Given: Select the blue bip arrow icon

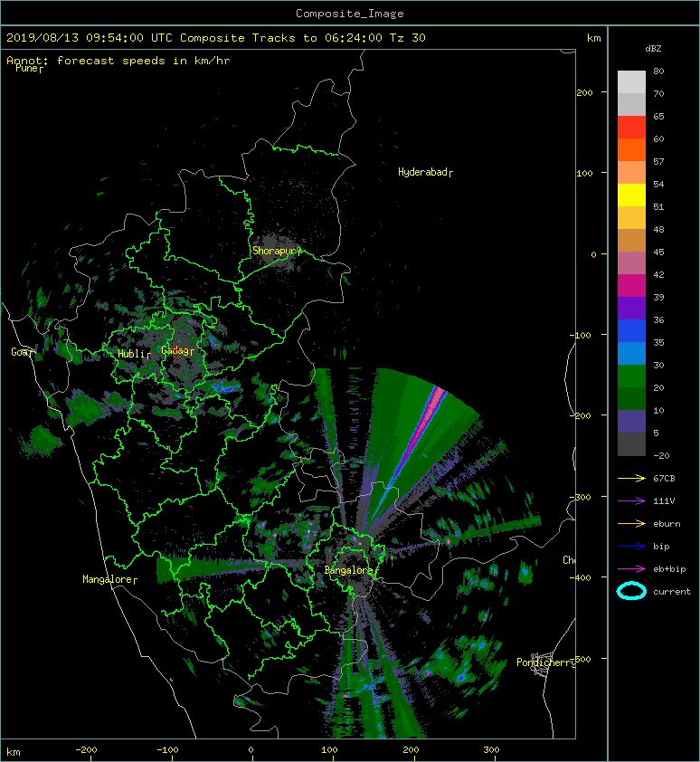Looking at the screenshot, I should point(631,547).
